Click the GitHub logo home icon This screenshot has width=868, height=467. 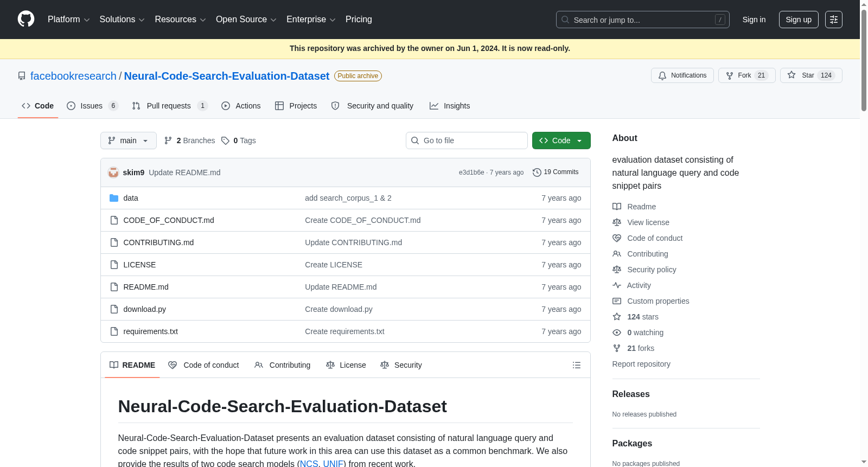[26, 20]
